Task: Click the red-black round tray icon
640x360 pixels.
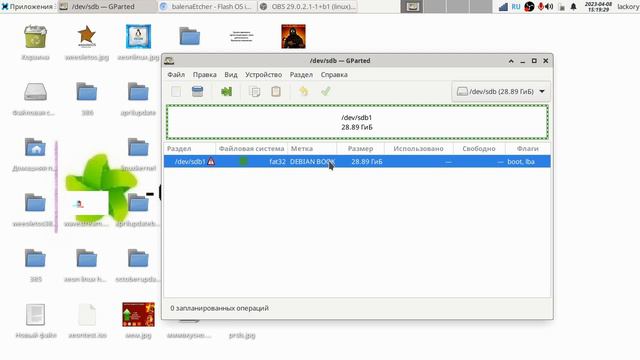Action: click(529, 7)
